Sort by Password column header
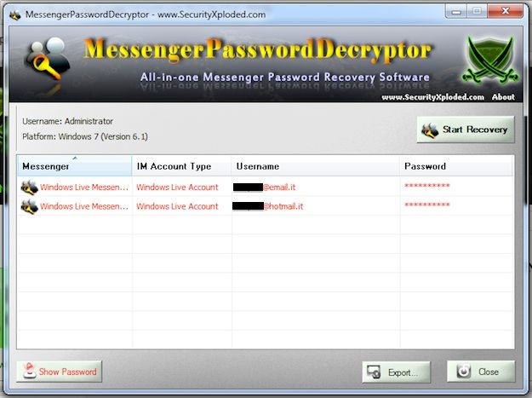This screenshot has width=532, height=398. (x=457, y=166)
